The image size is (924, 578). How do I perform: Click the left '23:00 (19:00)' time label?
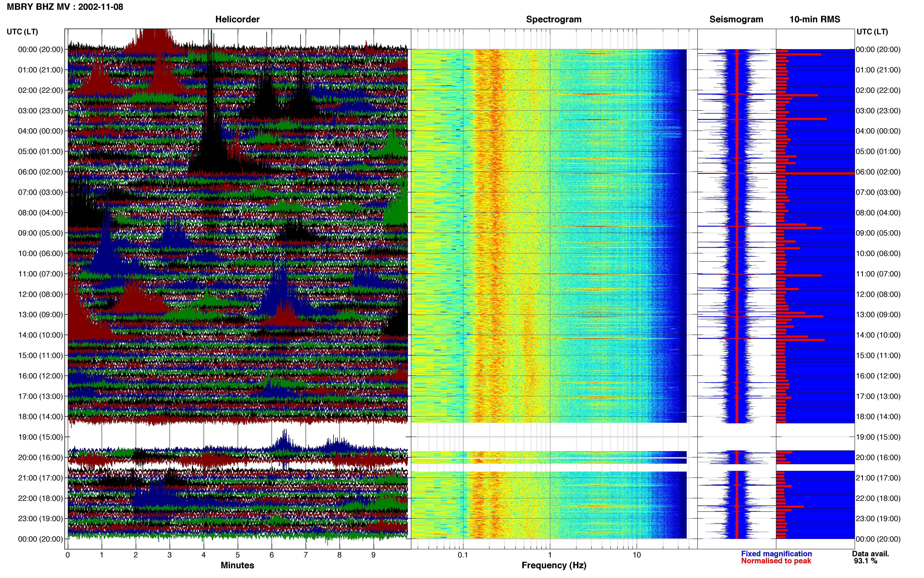click(x=41, y=518)
